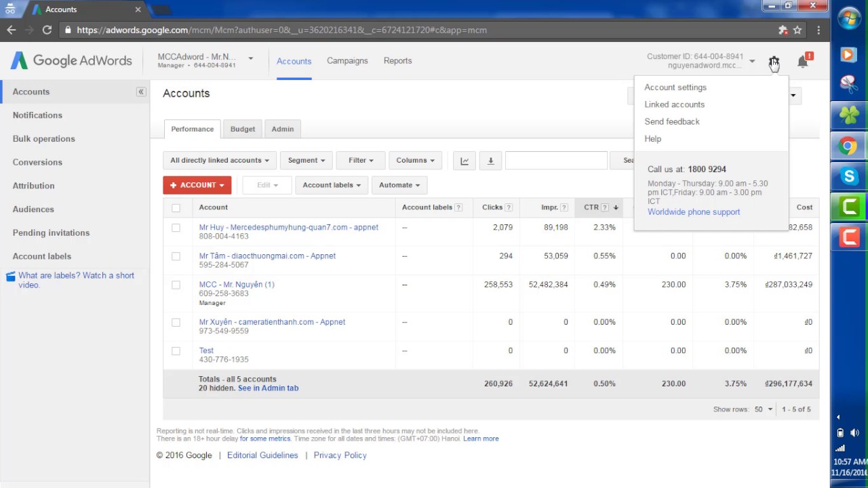Open Conversions in the sidebar
The width and height of the screenshot is (868, 488).
[x=37, y=162]
